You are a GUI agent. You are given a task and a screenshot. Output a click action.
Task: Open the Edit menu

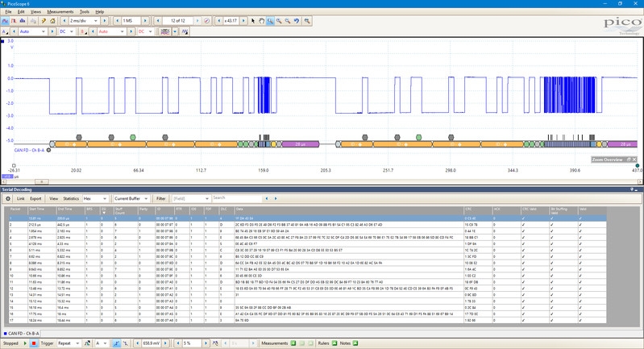coord(21,12)
